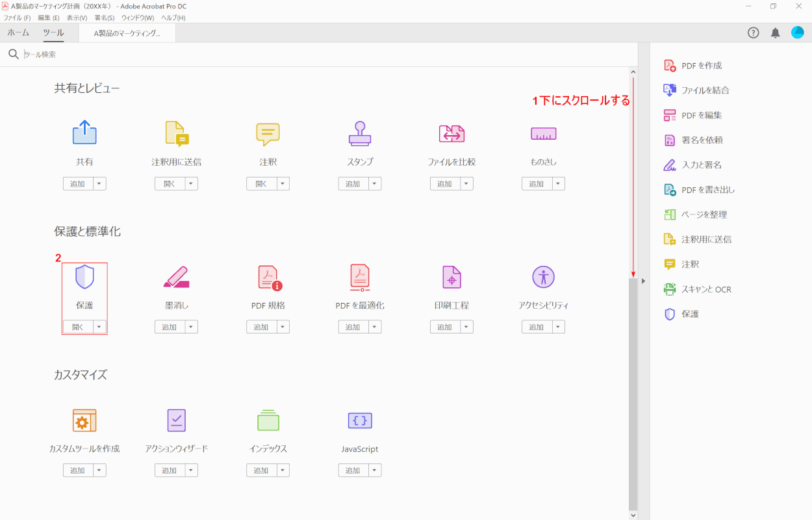Click the カスタムツールを作成 icon

(84, 421)
